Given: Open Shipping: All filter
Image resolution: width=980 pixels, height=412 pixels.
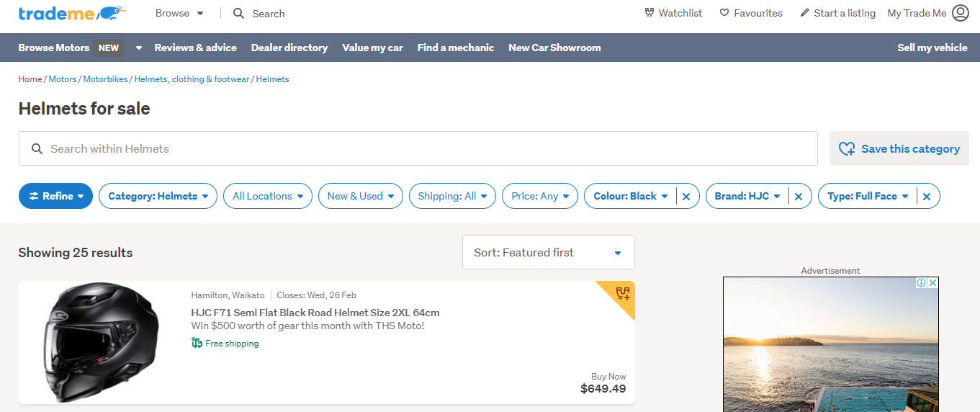Looking at the screenshot, I should pos(452,196).
